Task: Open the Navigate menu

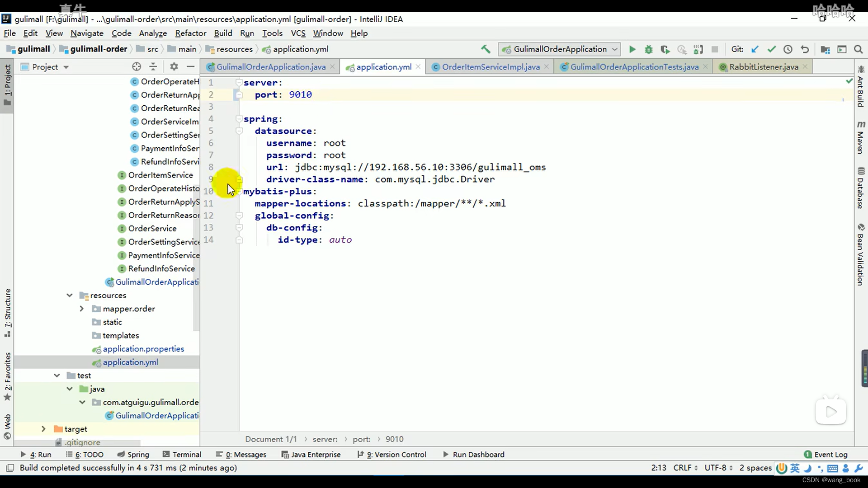Action: pos(87,33)
